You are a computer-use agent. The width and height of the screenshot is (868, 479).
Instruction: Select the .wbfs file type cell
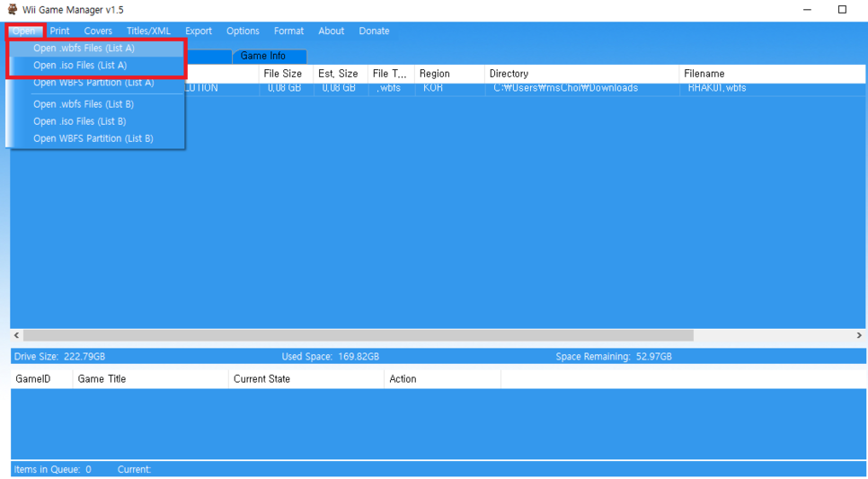click(x=392, y=89)
